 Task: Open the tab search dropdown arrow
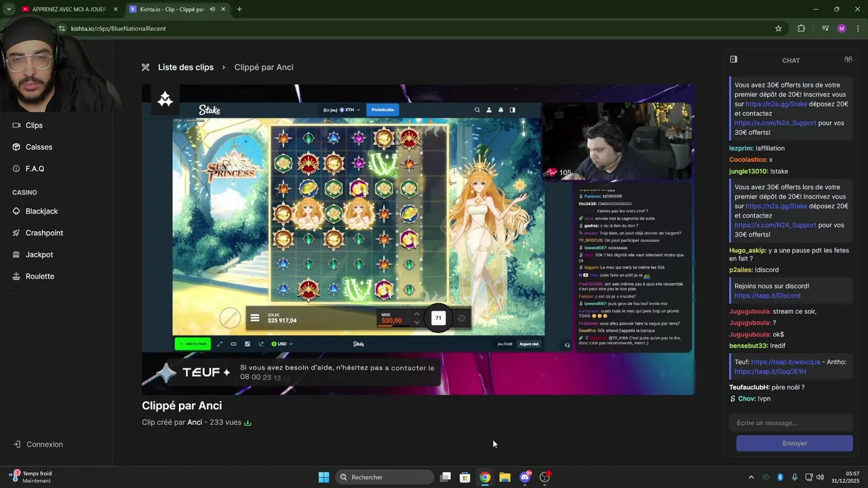coord(9,9)
